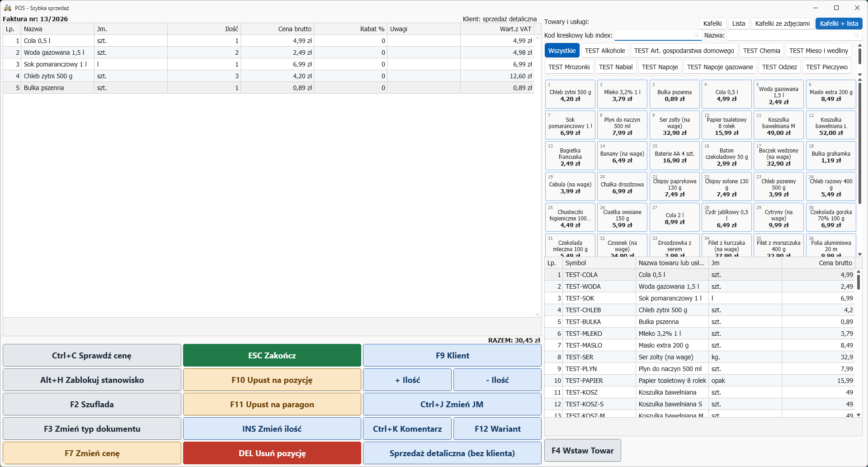Select TEST-MLEKO row in product list
Screen dimensions: 868x467
pyautogui.click(x=700, y=334)
